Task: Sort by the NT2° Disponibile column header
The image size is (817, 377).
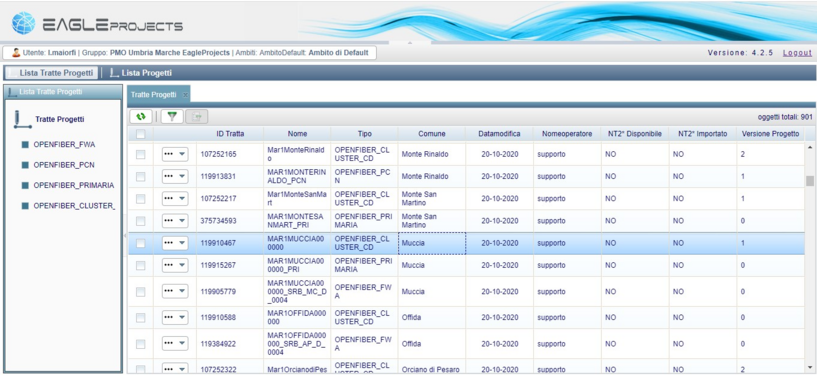Action: [635, 134]
